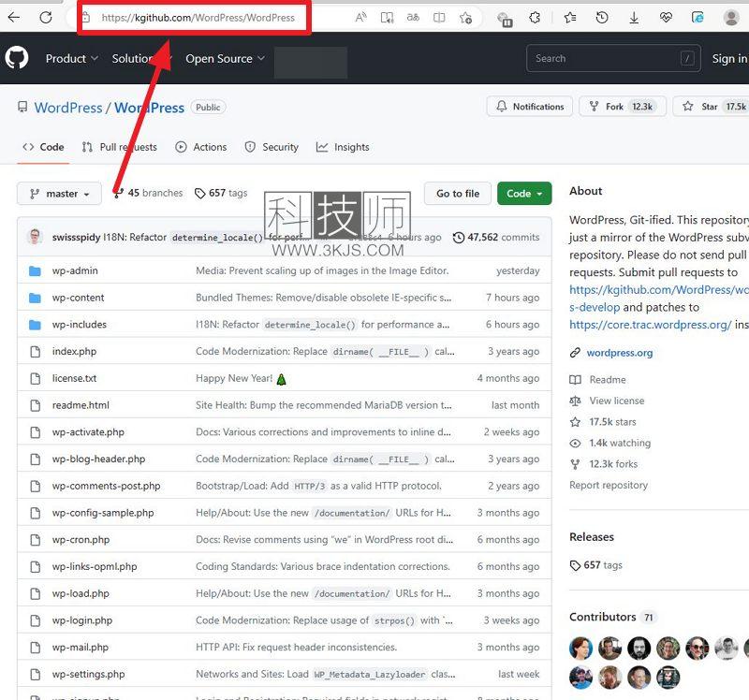749x700 pixels.
Task: Open wp-login.php file
Action: click(x=82, y=620)
